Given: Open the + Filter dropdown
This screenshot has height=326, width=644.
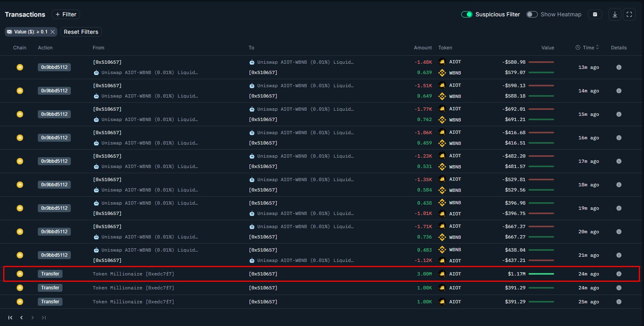Looking at the screenshot, I should coord(66,14).
